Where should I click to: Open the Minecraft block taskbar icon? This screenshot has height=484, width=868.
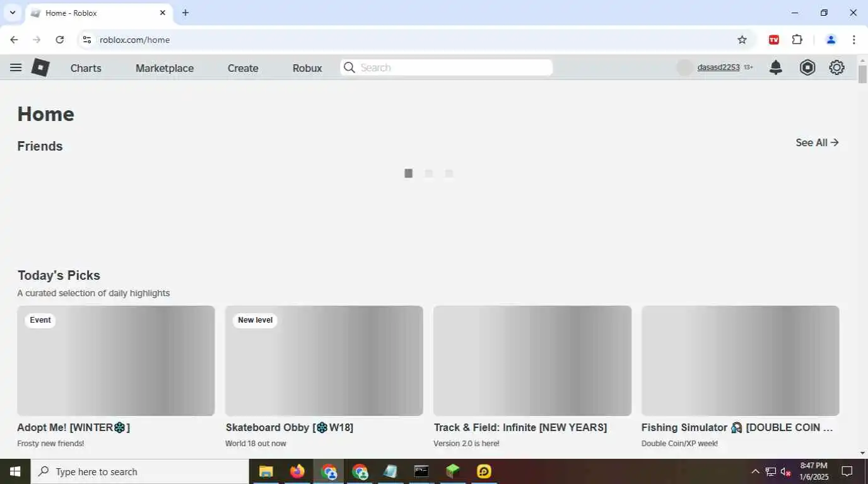tap(453, 471)
